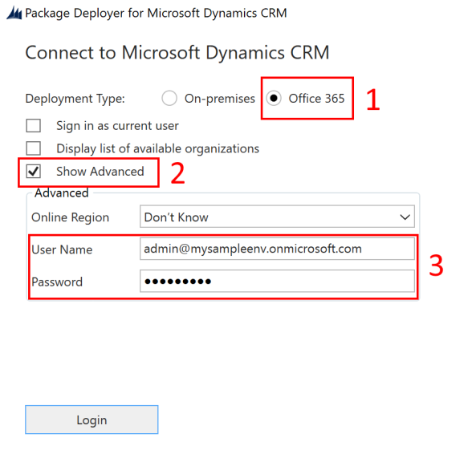Click the Connect to Microsoft Dynamics CRM heading

point(177,53)
